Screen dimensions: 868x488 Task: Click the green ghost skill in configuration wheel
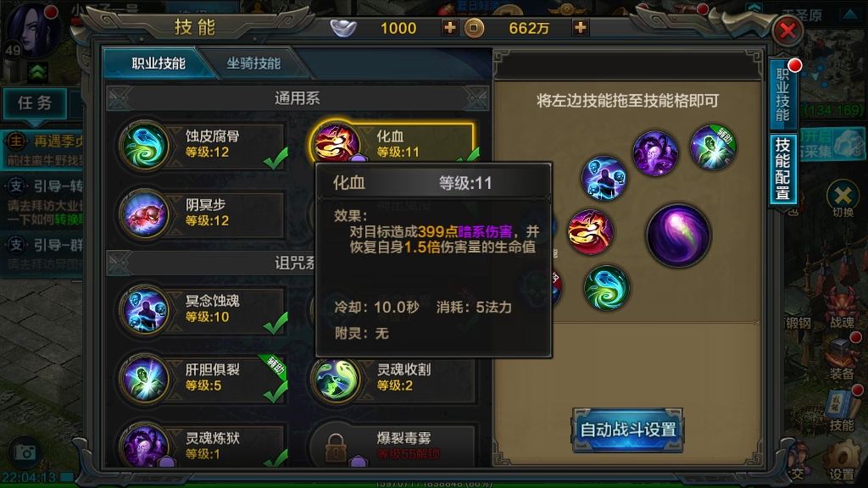click(x=606, y=288)
